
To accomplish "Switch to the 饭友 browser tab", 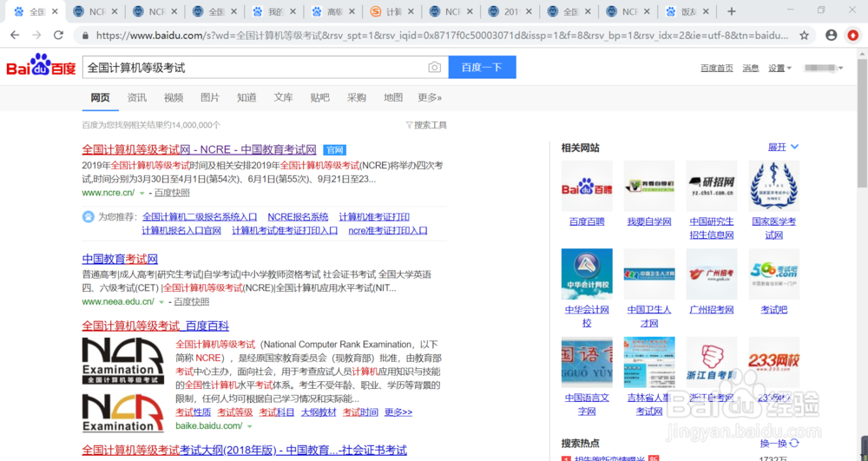I will pyautogui.click(x=687, y=11).
